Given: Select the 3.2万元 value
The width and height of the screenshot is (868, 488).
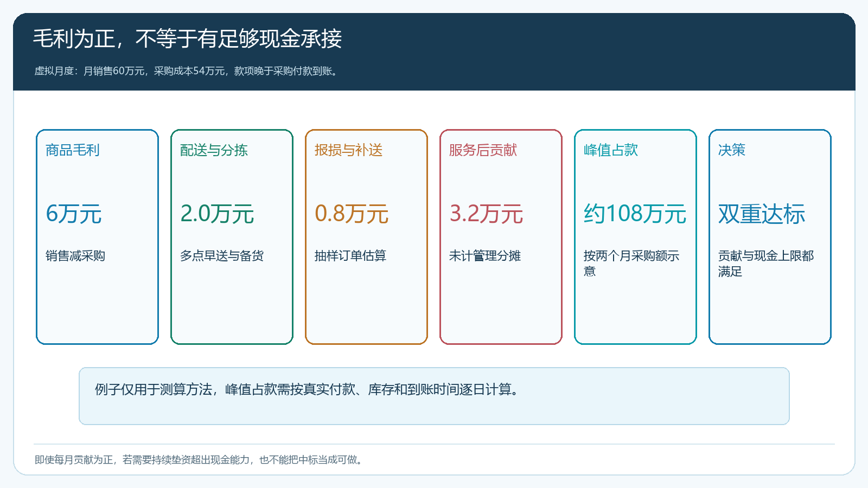Looking at the screenshot, I should 486,214.
